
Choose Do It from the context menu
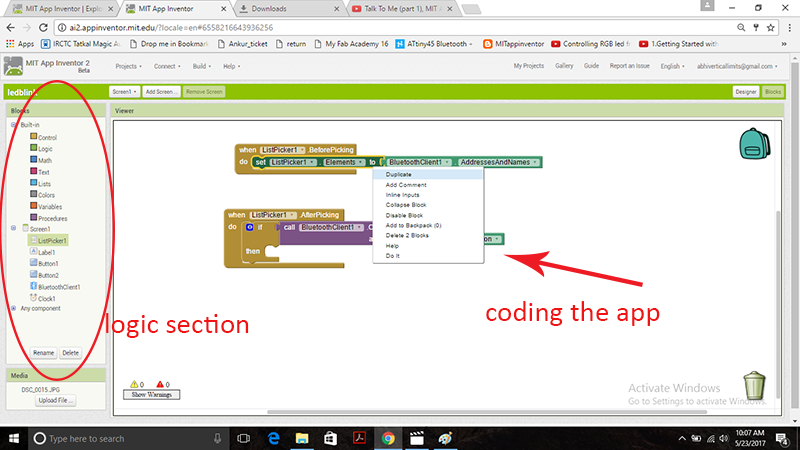coord(428,256)
